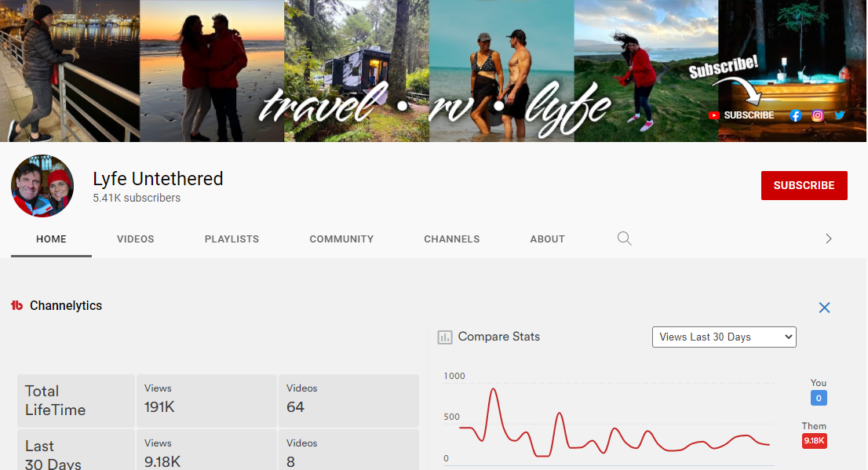
Task: Click the You 0 blue badge
Action: 819,398
